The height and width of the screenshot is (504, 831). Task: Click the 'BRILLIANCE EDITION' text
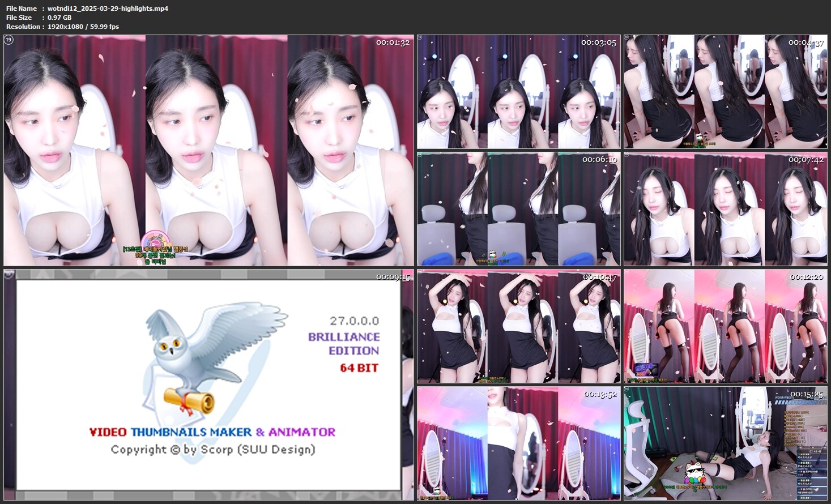tap(344, 344)
